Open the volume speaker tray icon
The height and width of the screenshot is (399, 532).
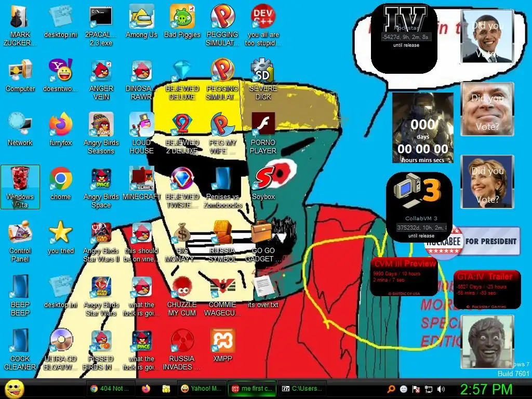441,389
